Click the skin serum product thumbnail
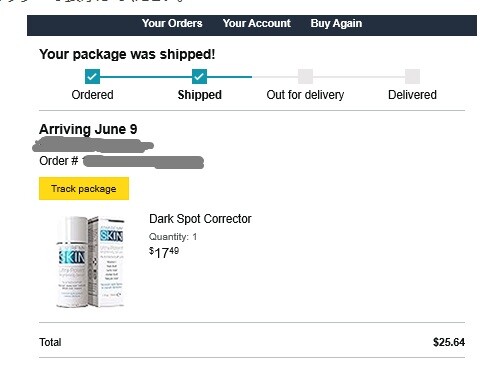This screenshot has height=366, width=496. coord(91,262)
